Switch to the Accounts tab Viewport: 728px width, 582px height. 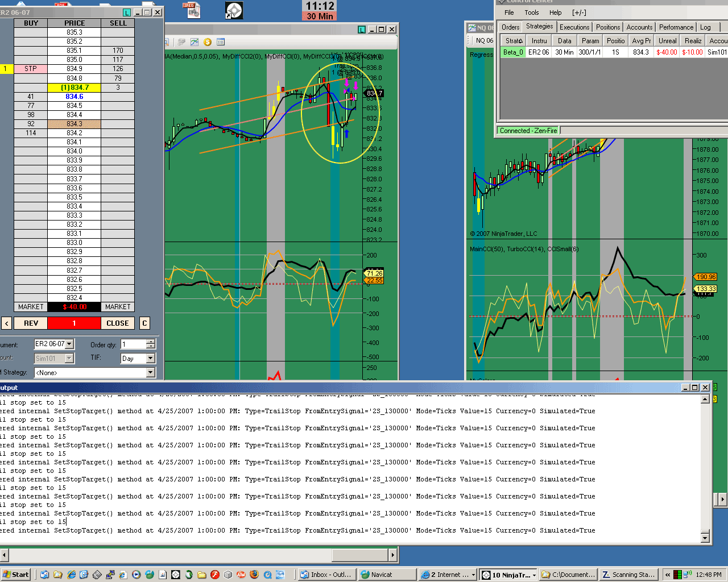640,27
